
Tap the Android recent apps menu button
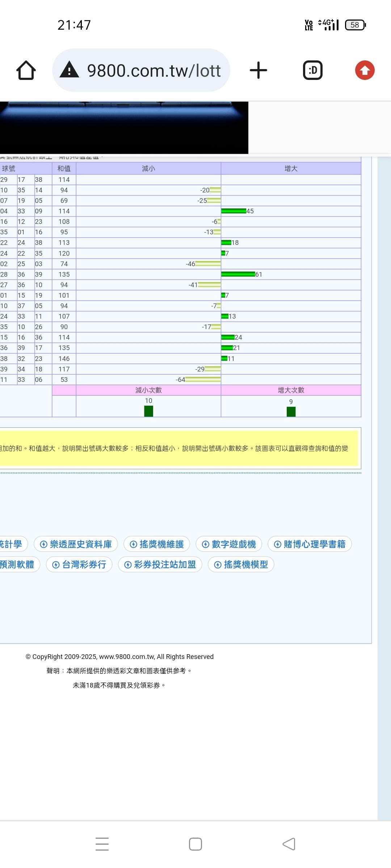click(x=102, y=844)
